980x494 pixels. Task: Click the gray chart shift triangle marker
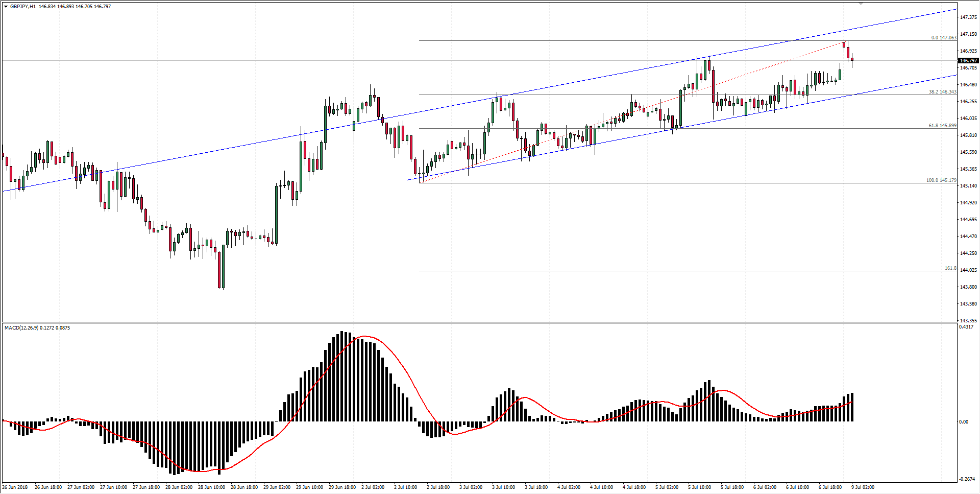coord(861,4)
